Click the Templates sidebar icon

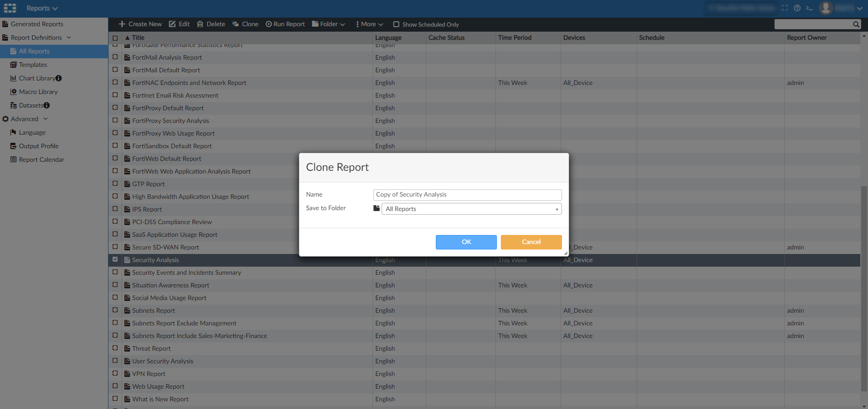click(14, 65)
